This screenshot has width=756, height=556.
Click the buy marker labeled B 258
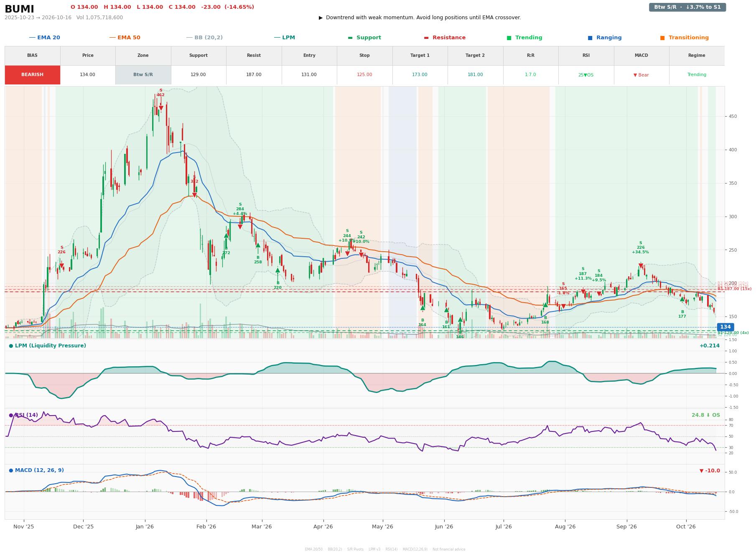tap(258, 245)
